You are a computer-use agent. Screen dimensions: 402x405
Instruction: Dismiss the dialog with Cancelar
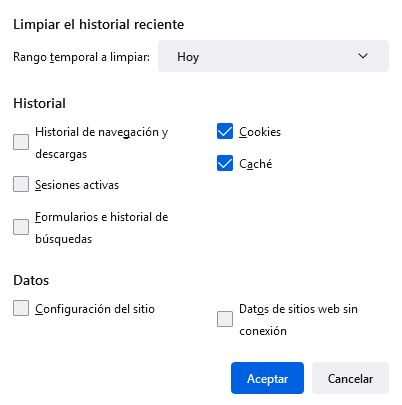point(350,378)
